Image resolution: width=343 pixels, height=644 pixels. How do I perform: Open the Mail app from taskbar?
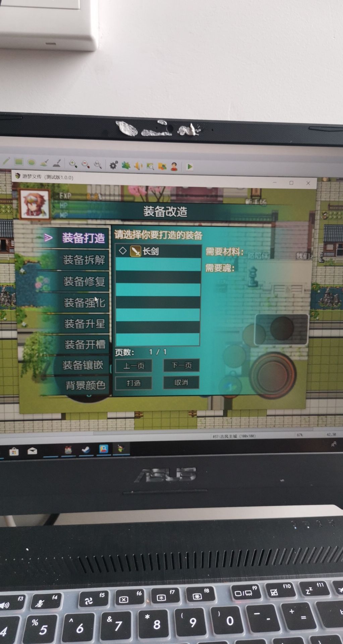click(x=32, y=451)
